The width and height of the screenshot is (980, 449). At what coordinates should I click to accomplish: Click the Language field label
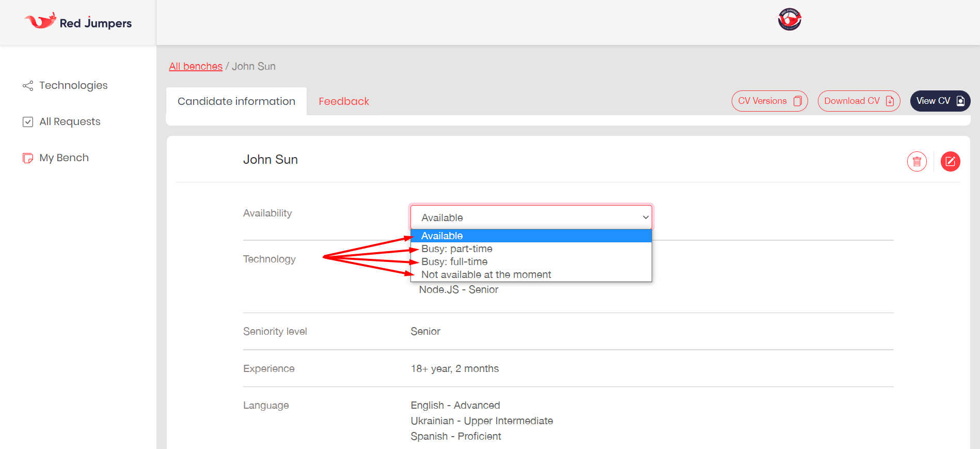[x=266, y=405]
